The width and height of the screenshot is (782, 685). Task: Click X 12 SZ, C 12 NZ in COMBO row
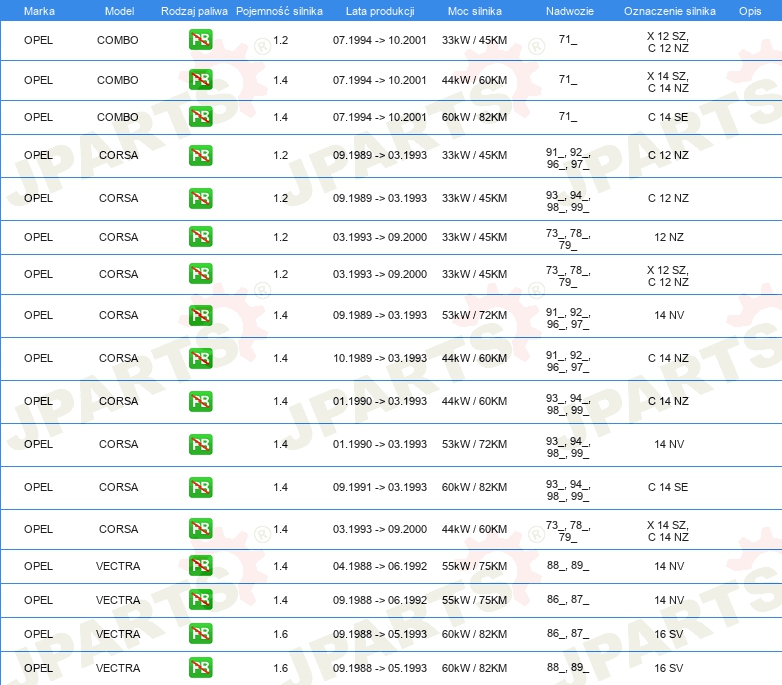click(668, 42)
